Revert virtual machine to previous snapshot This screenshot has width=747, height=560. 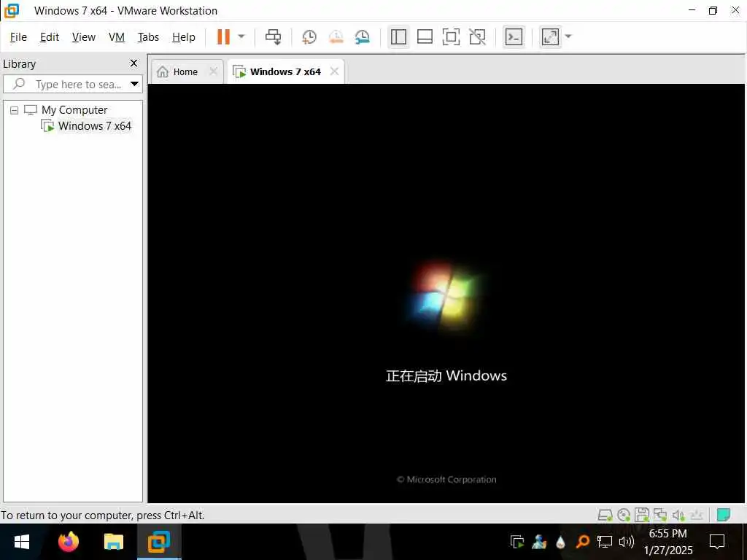[x=336, y=36]
